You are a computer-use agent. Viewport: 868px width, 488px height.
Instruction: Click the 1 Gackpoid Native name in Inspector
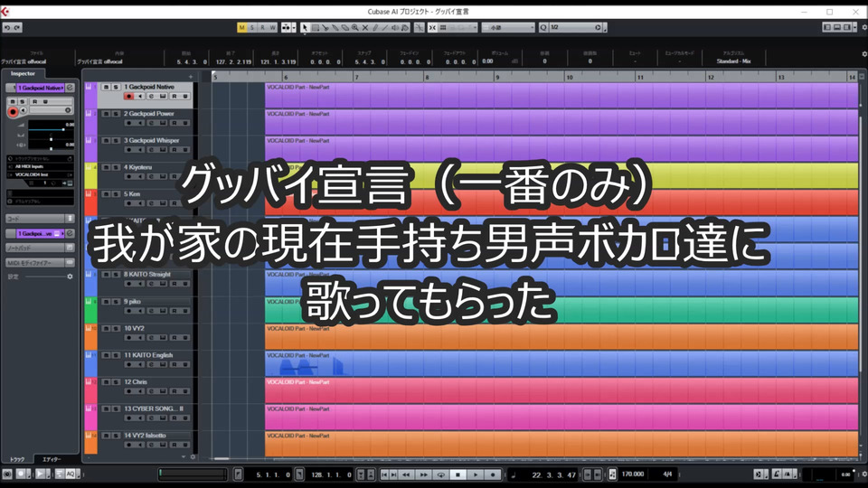pos(40,88)
